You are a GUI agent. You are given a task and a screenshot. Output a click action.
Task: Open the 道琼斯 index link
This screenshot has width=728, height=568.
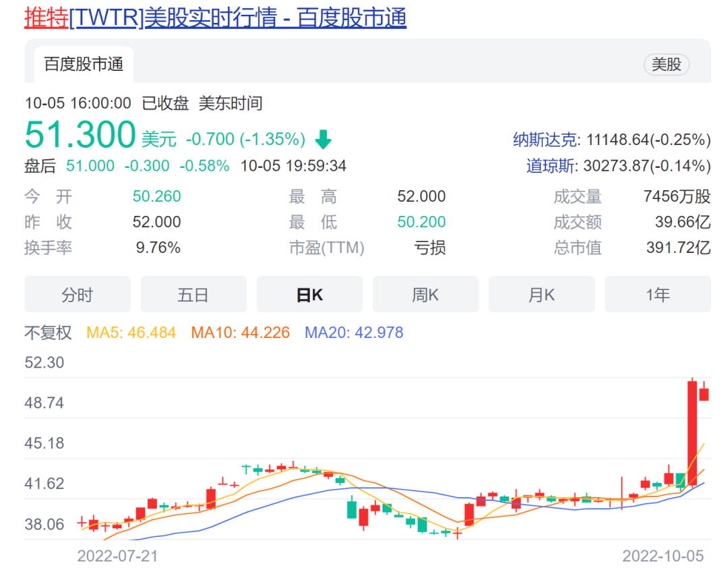[x=551, y=166]
